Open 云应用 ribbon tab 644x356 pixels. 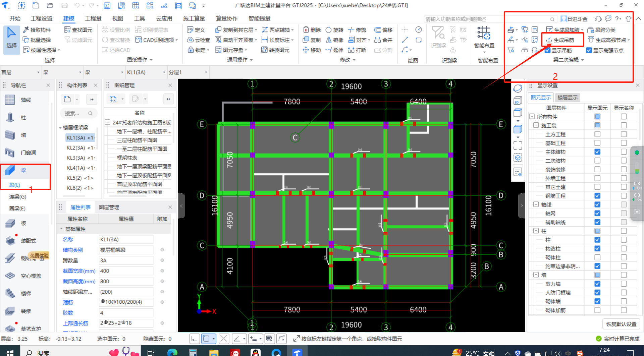pos(164,18)
